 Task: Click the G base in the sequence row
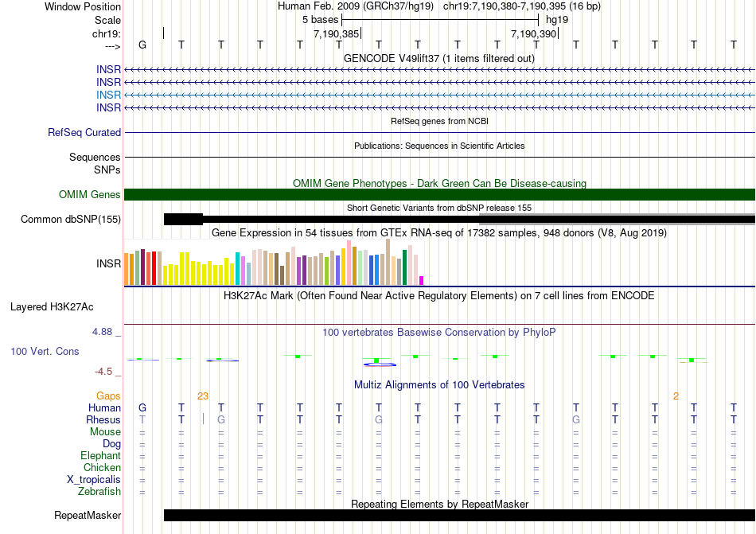(x=142, y=45)
